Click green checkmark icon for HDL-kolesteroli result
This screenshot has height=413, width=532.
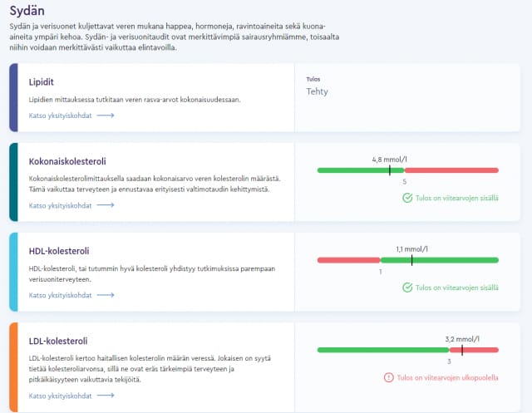pyautogui.click(x=407, y=288)
